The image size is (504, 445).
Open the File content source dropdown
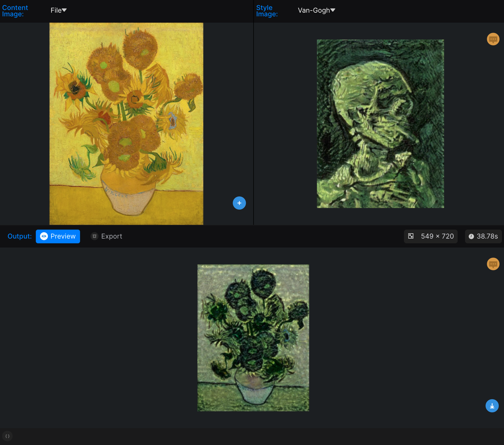(x=58, y=10)
